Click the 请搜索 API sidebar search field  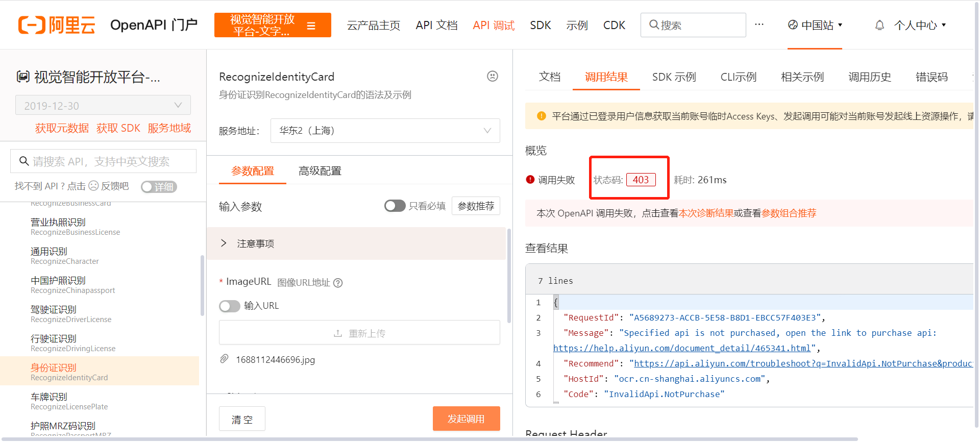[103, 161]
